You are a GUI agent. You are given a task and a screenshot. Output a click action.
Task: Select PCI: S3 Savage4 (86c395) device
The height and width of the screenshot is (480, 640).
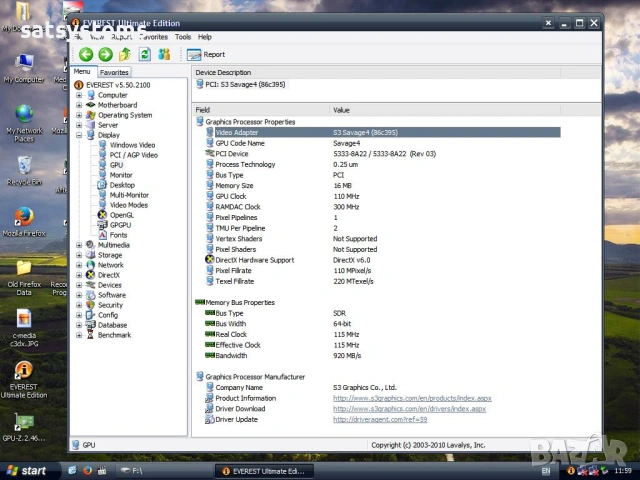point(245,84)
